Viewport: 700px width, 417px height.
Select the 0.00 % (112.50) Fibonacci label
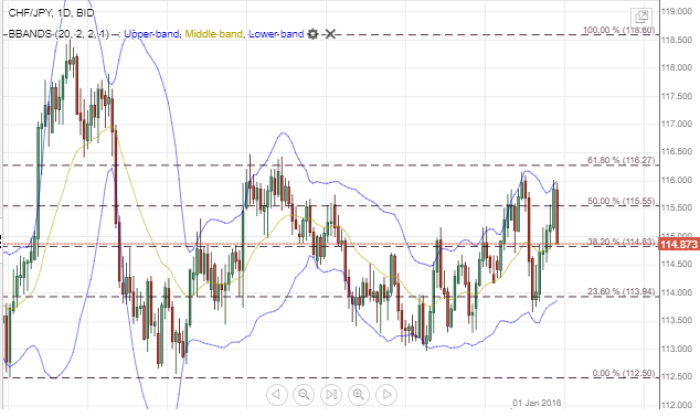[x=624, y=373]
